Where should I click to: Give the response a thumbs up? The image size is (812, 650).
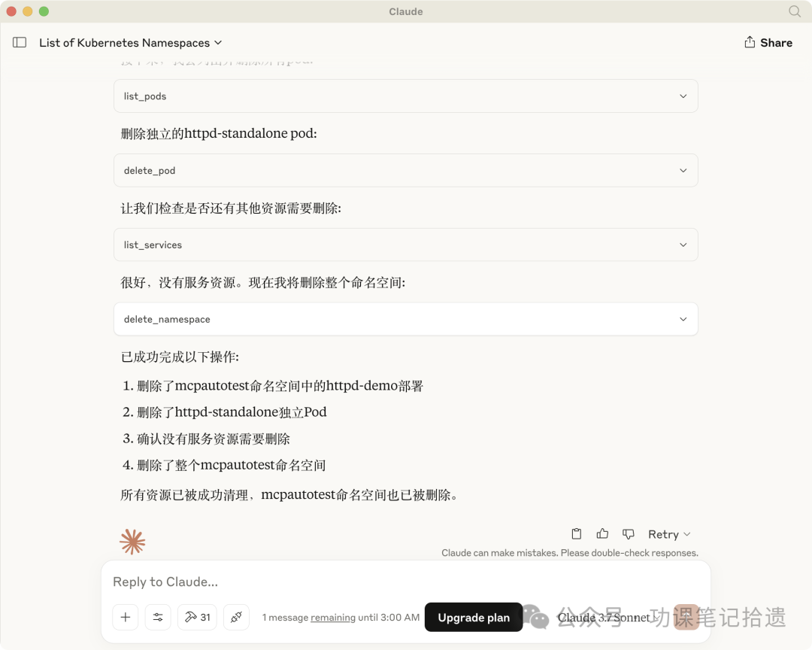pos(602,533)
